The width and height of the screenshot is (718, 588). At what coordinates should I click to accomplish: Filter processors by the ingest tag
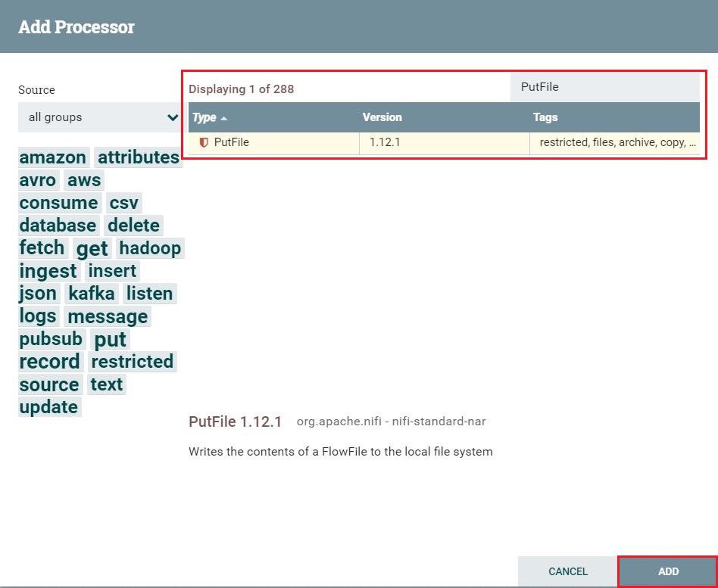(x=48, y=271)
